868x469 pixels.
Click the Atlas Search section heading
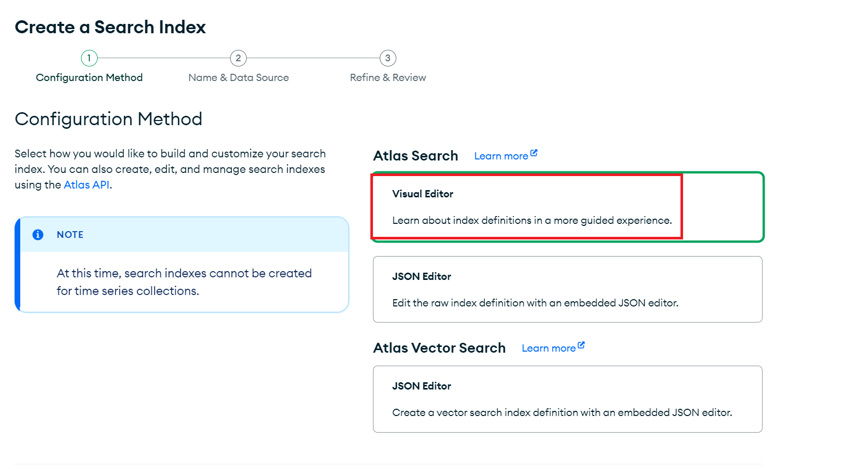416,156
